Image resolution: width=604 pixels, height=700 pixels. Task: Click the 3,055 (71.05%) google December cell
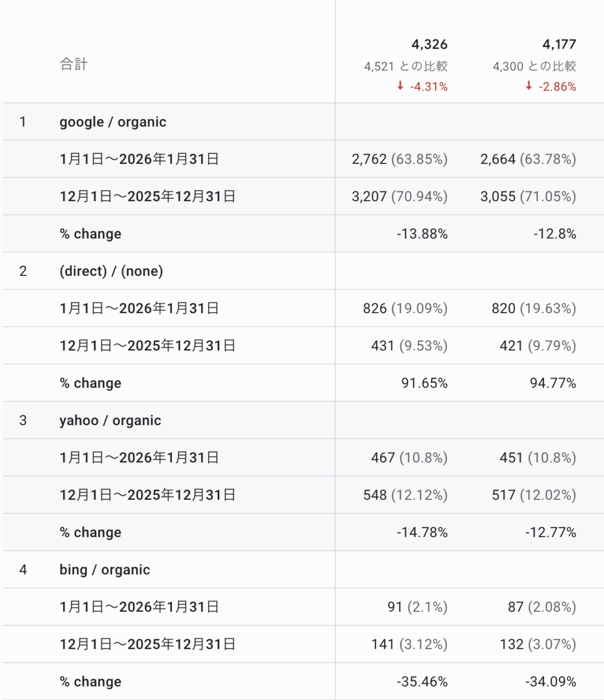point(528,197)
